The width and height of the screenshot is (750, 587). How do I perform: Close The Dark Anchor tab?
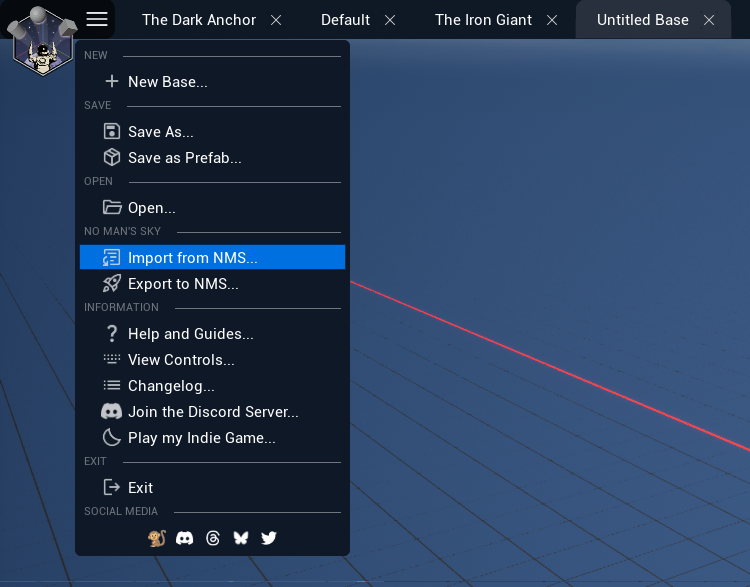pos(276,20)
